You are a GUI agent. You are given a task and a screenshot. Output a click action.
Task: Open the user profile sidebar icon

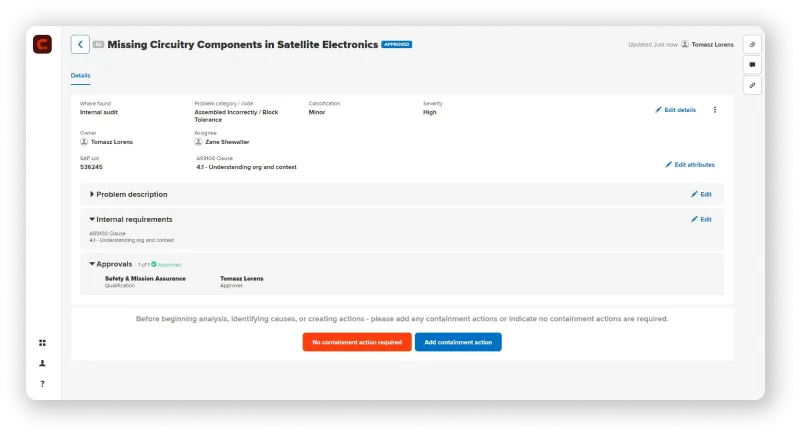42,363
